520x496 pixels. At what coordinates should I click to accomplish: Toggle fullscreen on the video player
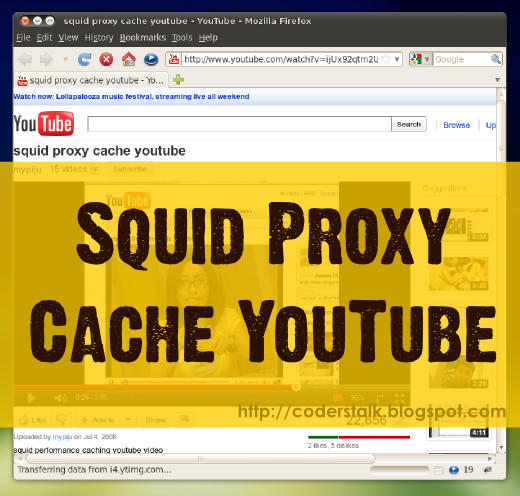pyautogui.click(x=399, y=398)
